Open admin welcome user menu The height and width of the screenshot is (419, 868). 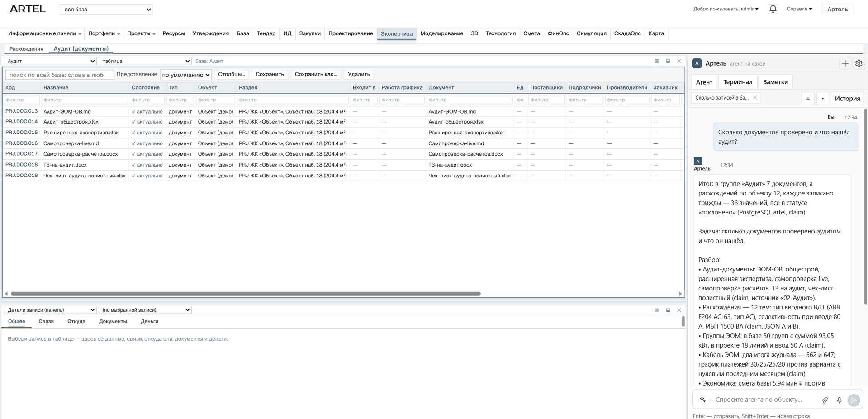tap(726, 9)
